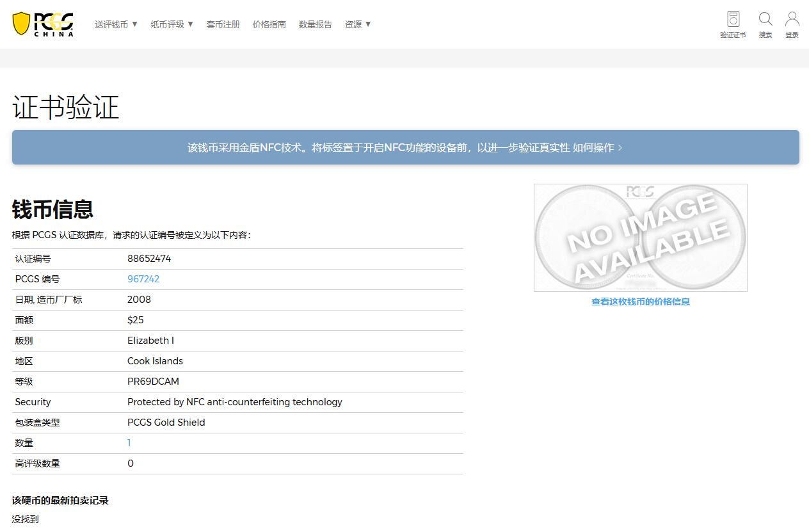
Task: Click the 该硬币的最新拍卖记录 heading
Action: tap(60, 501)
